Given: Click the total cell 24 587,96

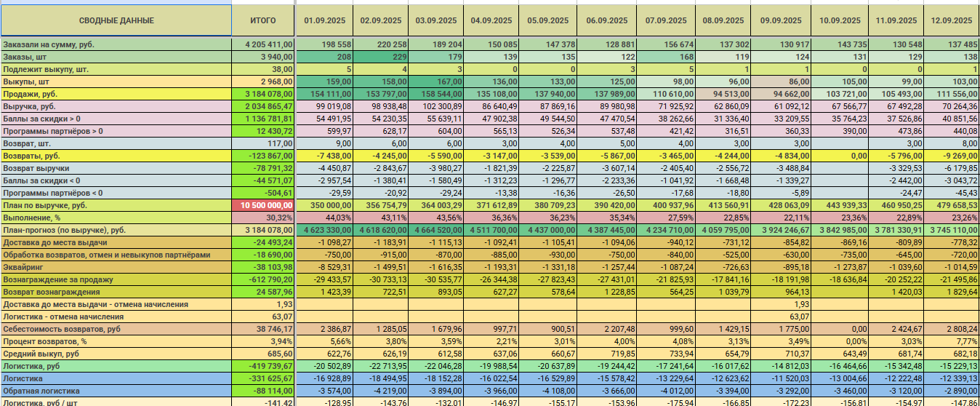Looking at the screenshot, I should point(263,292).
